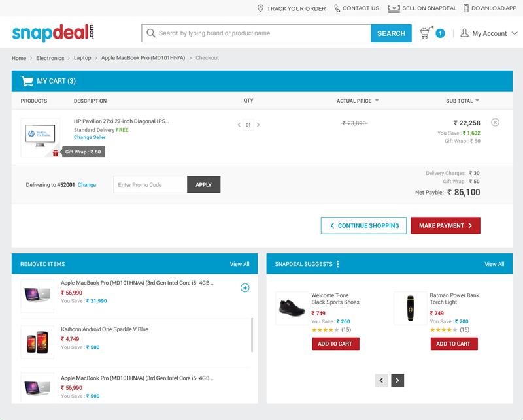Image resolution: width=523 pixels, height=420 pixels.
Task: Open HP Pavilion 27xi product title
Action: (x=122, y=121)
